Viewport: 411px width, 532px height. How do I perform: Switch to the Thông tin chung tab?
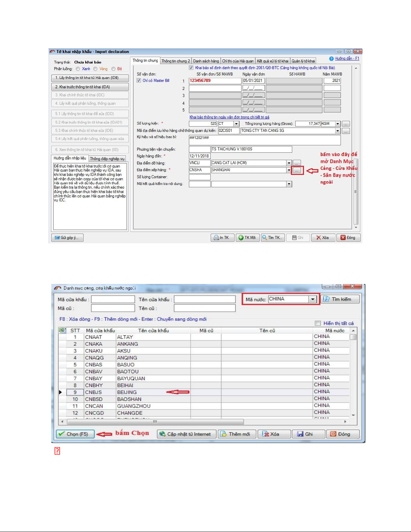tap(145, 60)
